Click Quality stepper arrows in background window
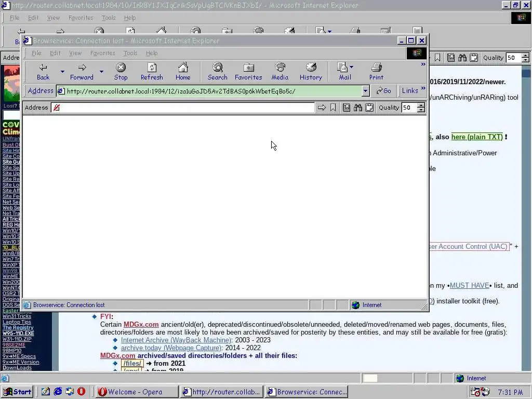Screen dimensions: 532x399 point(525,58)
